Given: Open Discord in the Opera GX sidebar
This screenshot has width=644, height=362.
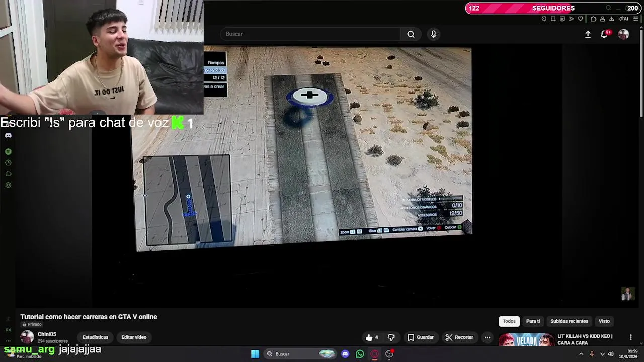Looking at the screenshot, I should [8, 135].
